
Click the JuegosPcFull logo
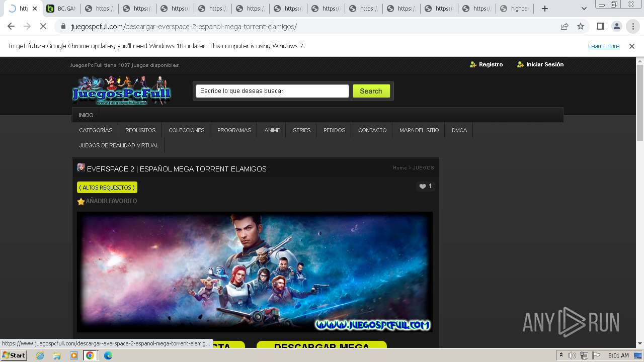click(121, 91)
